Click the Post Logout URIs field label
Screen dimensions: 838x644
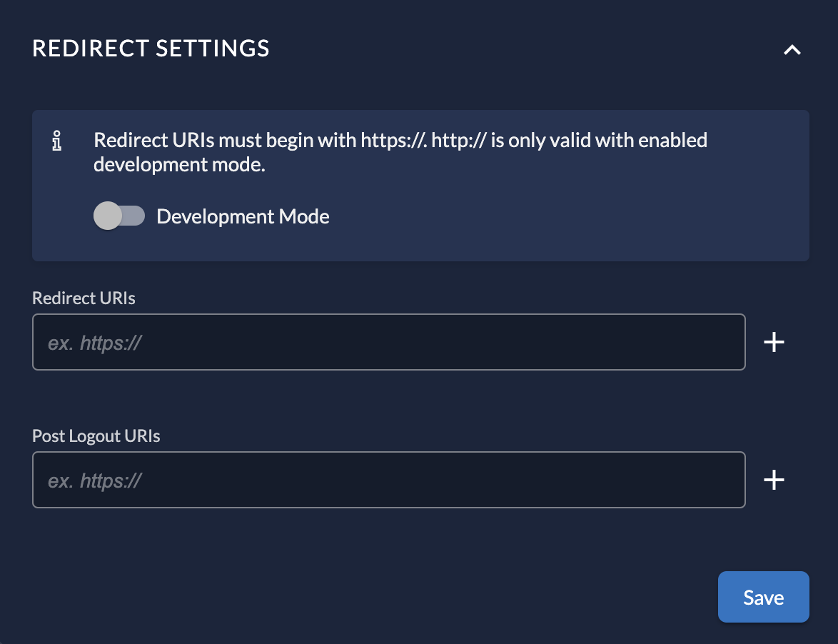pos(96,436)
